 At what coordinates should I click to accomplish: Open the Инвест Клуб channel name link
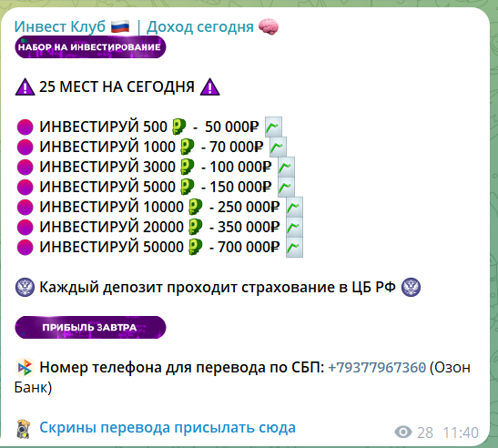coord(147,26)
